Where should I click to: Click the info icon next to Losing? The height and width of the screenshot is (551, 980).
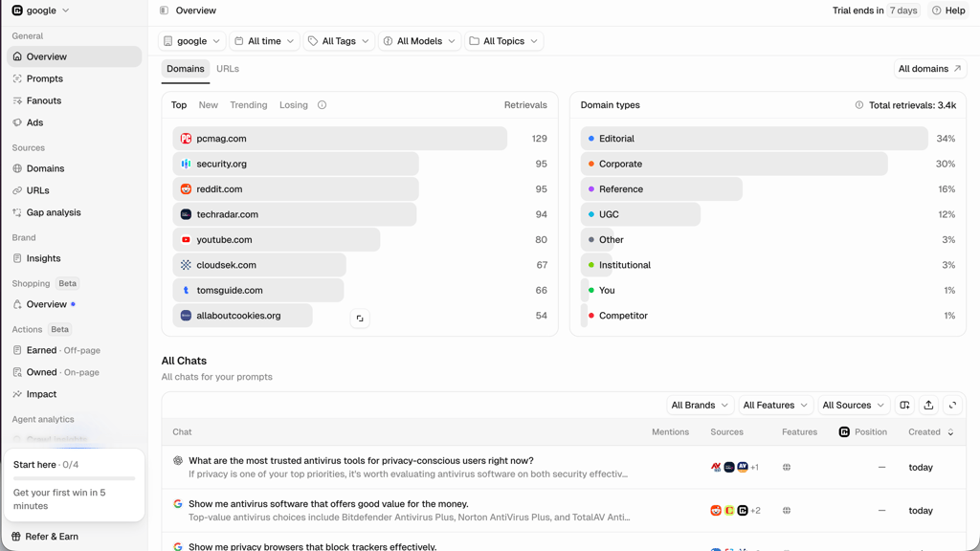[322, 105]
